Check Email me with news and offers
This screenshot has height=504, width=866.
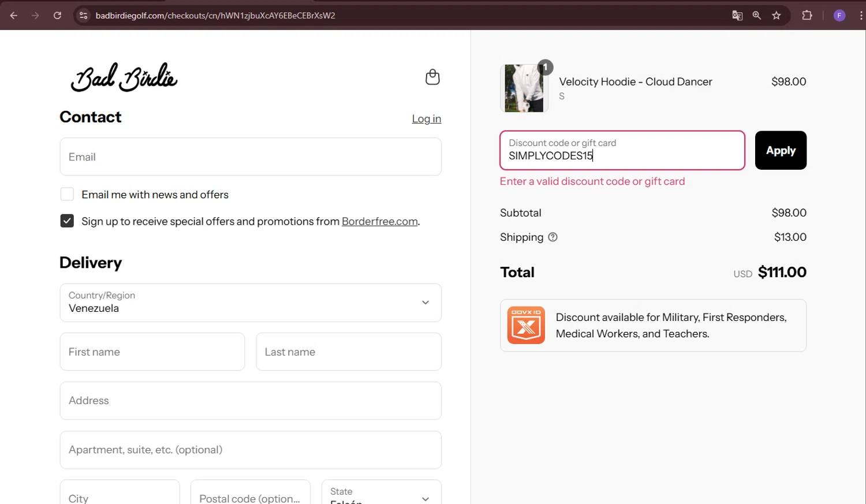[x=67, y=195]
